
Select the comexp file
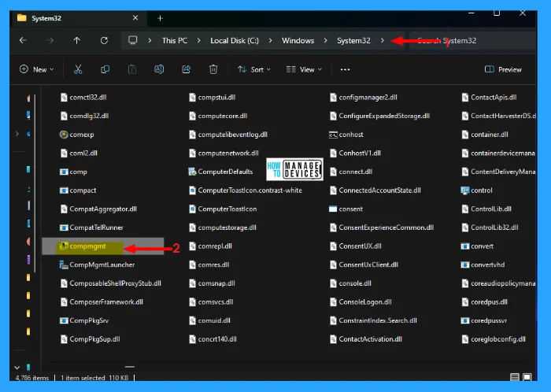click(76, 135)
